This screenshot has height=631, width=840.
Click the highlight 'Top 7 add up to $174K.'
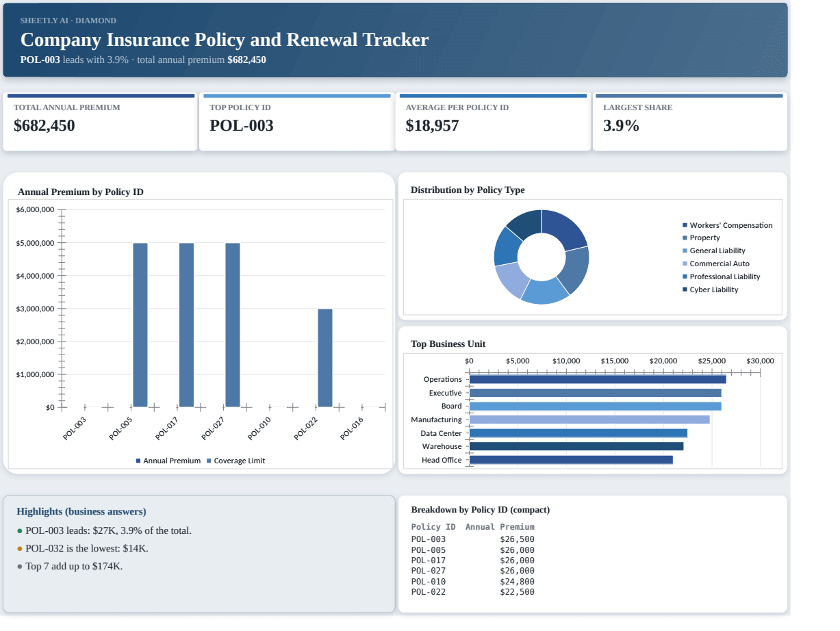coord(74,567)
